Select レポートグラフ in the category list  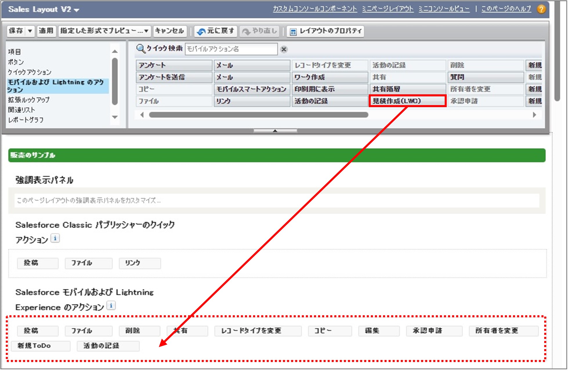26,120
